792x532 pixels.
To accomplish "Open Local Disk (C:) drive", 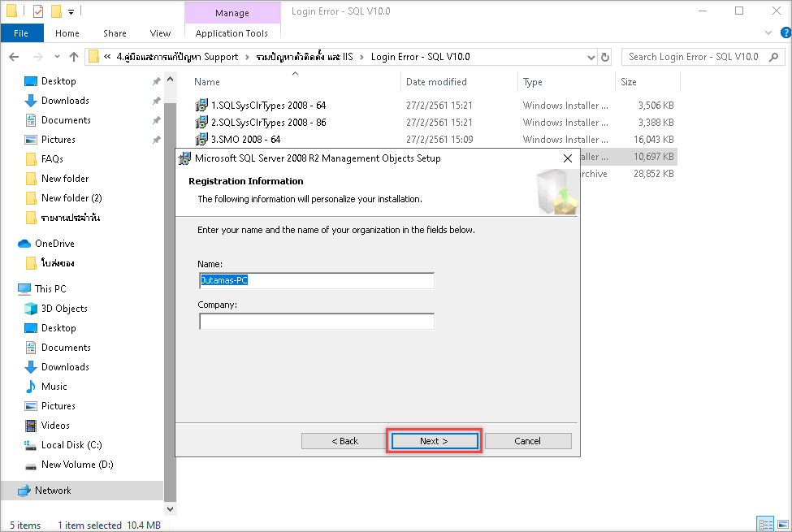I will [71, 445].
